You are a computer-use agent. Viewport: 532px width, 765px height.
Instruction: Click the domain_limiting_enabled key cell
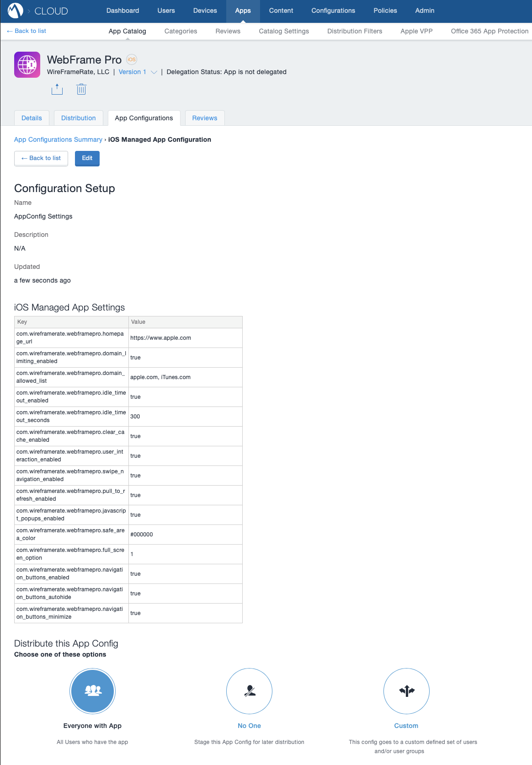(x=71, y=358)
